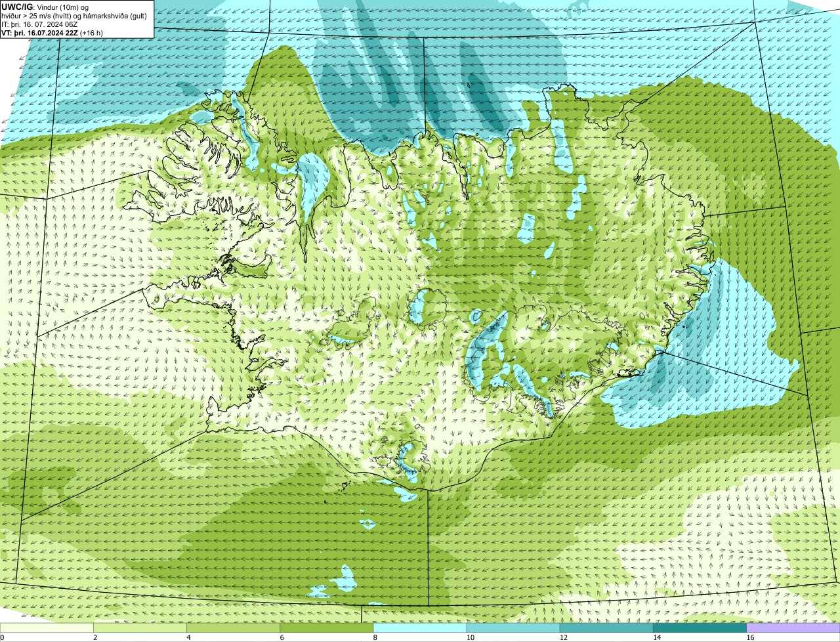Click the 2–4 m/s light green legend swatch

coord(140,628)
